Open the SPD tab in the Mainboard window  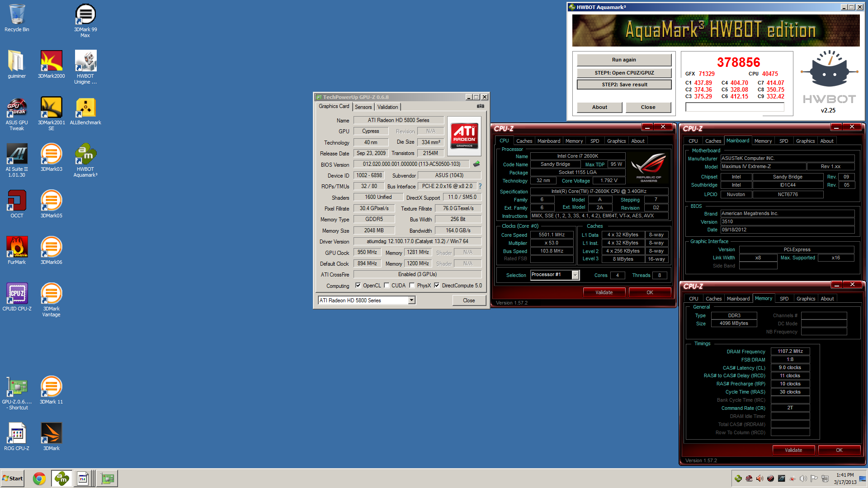pyautogui.click(x=783, y=141)
